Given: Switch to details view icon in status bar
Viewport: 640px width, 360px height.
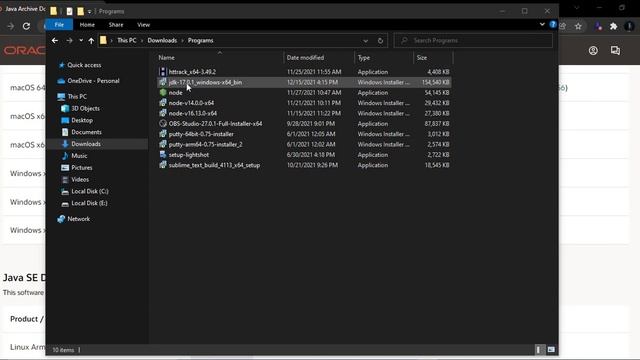Looking at the screenshot, I should 539,350.
